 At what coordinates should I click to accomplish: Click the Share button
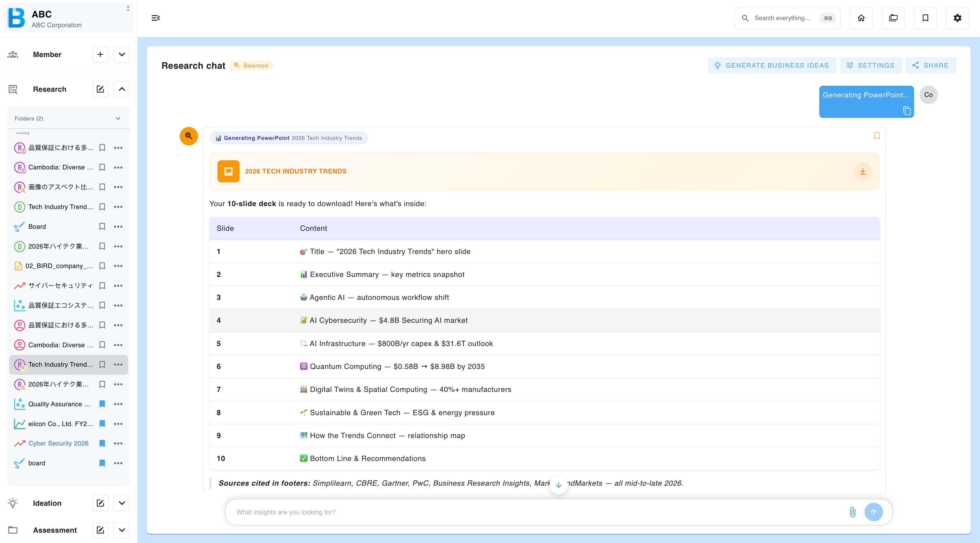(x=930, y=65)
